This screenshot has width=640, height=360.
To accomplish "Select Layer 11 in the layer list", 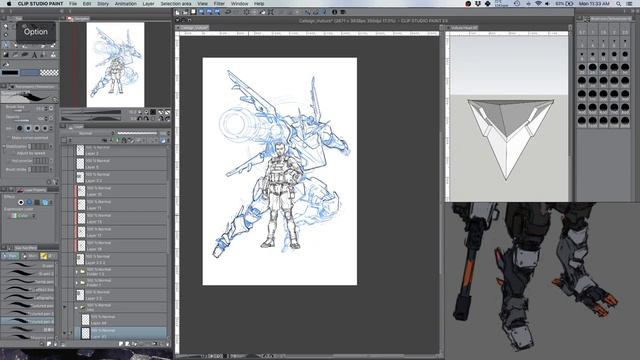I will pos(121,204).
